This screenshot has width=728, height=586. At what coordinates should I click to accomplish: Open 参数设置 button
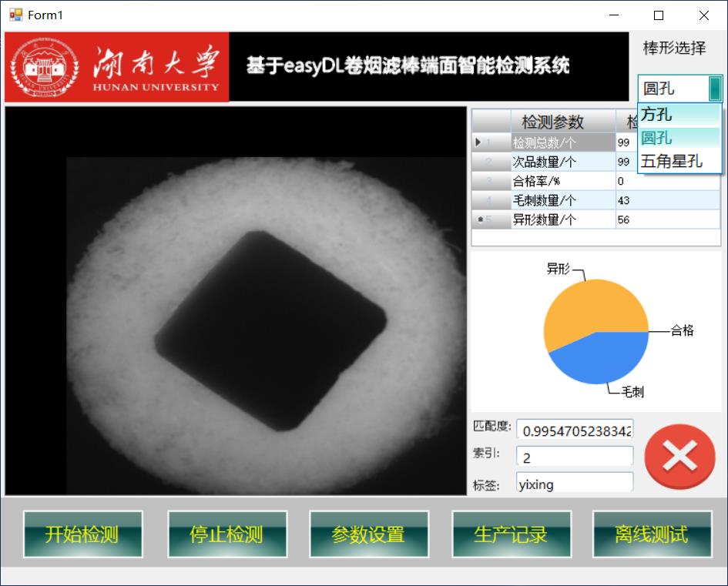tap(369, 534)
